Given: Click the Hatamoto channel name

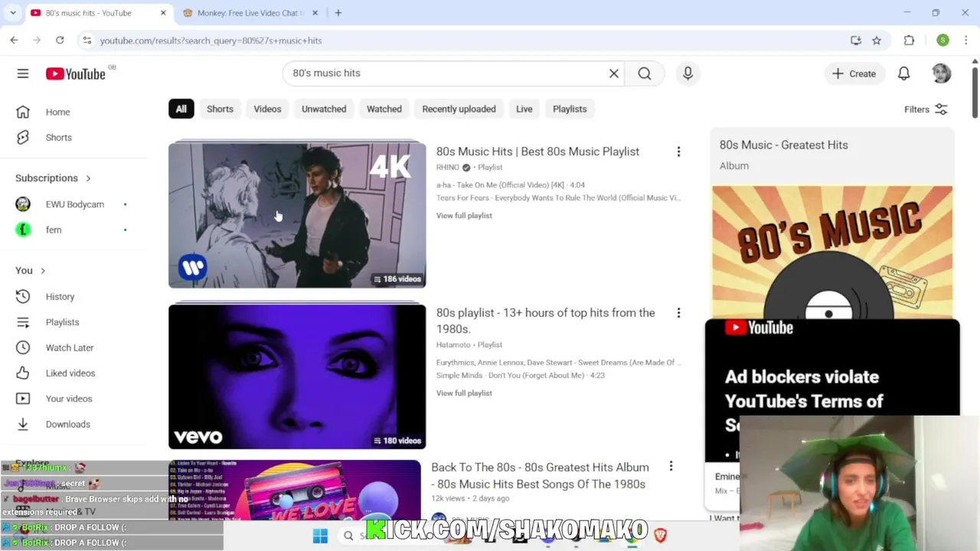Looking at the screenshot, I should (x=453, y=344).
